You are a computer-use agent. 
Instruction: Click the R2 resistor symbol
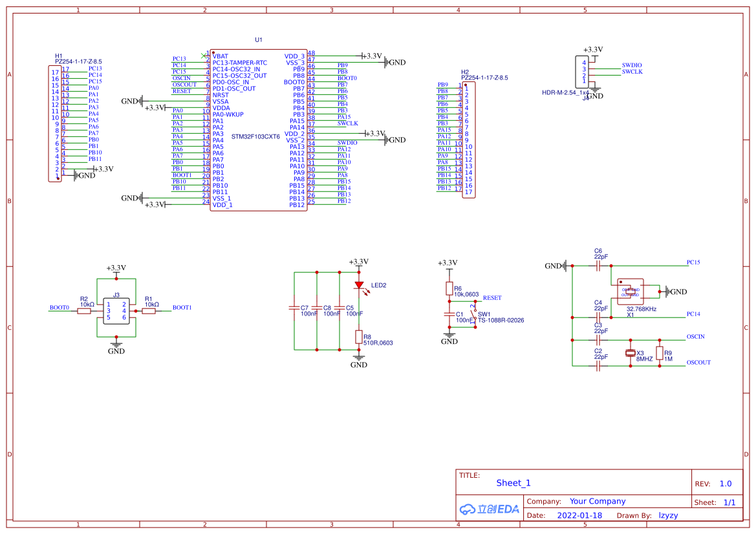84,312
